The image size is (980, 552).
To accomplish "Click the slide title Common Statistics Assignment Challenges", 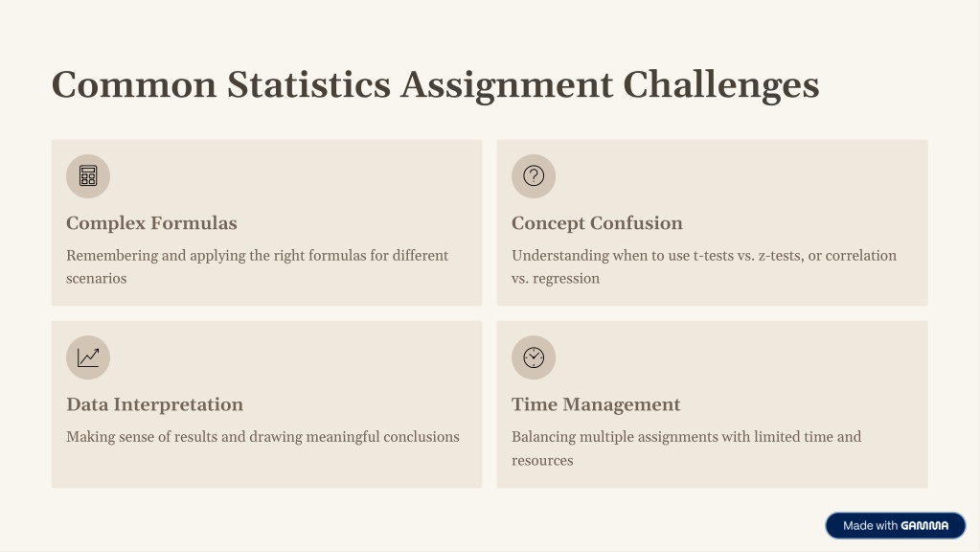I will point(435,84).
